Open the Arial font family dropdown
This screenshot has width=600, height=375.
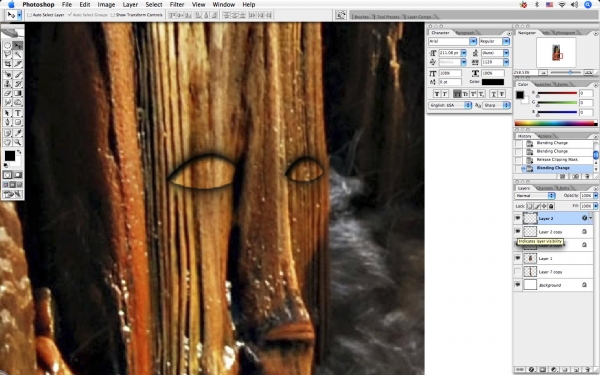point(473,41)
